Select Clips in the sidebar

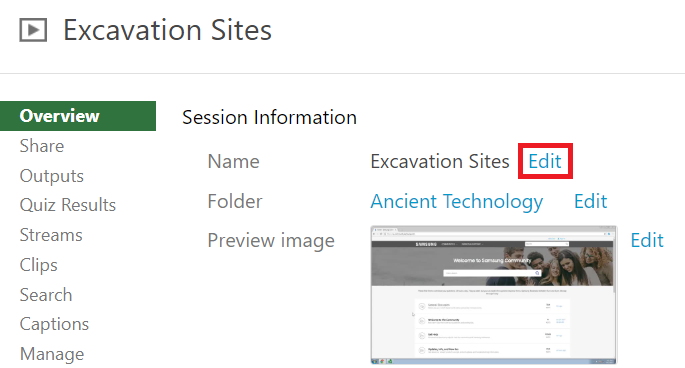[38, 265]
